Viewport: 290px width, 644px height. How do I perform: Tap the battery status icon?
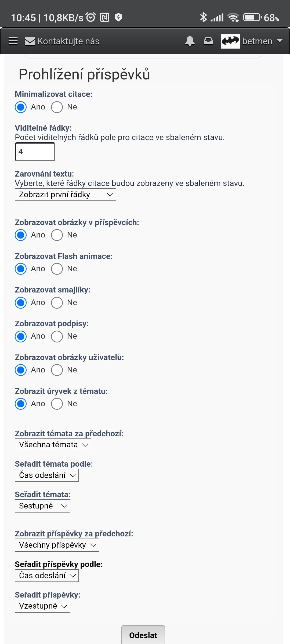(252, 17)
